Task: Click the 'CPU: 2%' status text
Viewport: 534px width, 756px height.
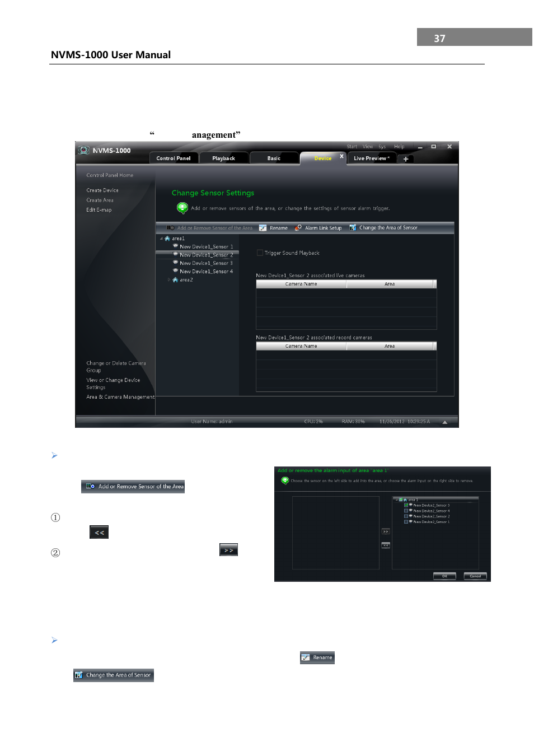Action: tap(313, 422)
